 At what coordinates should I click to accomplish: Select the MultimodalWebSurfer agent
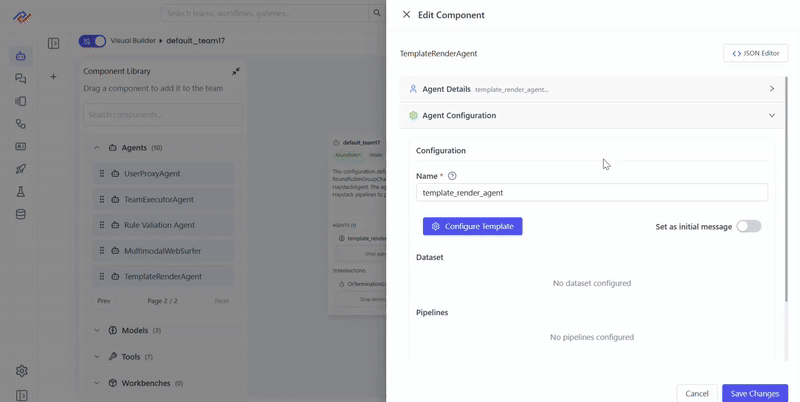tap(163, 251)
